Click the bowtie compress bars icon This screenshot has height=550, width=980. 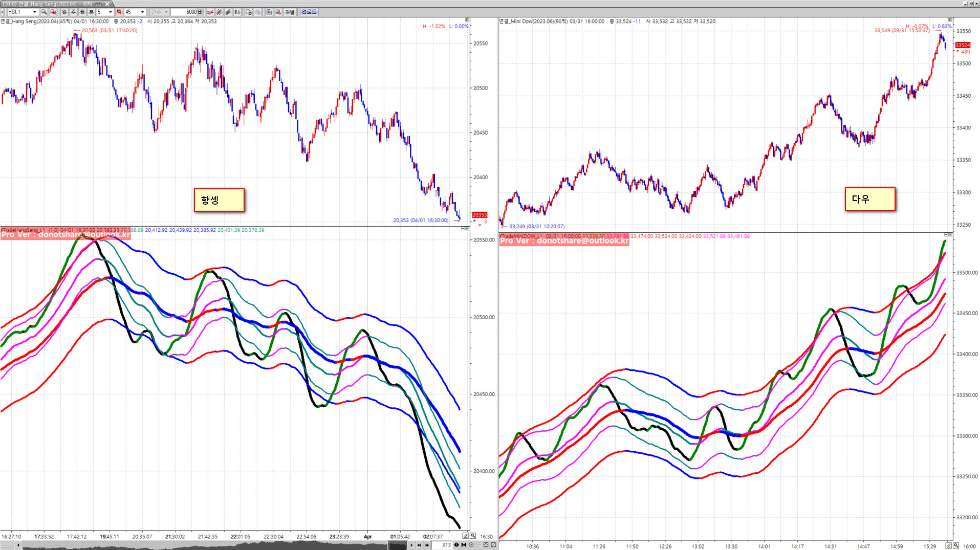point(464,545)
